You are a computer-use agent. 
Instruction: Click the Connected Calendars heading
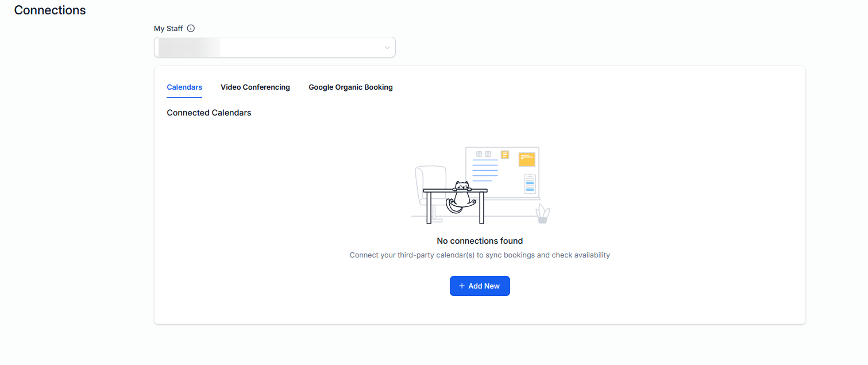(209, 113)
